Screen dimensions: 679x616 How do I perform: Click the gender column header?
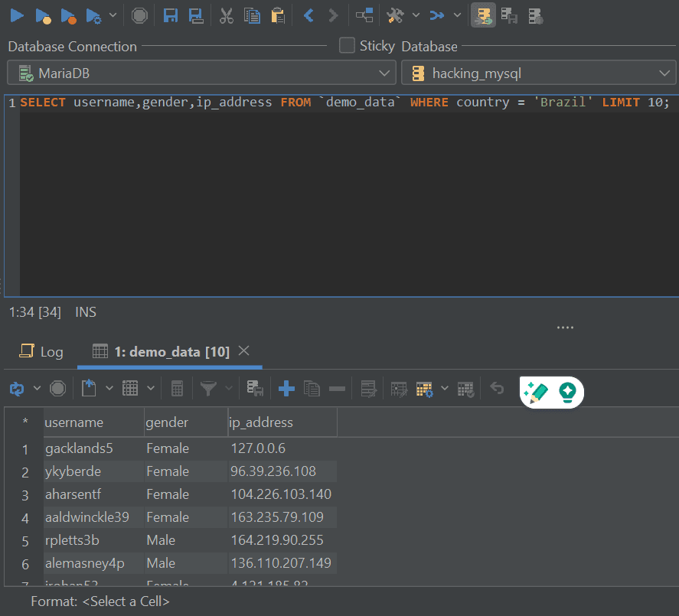(186, 422)
